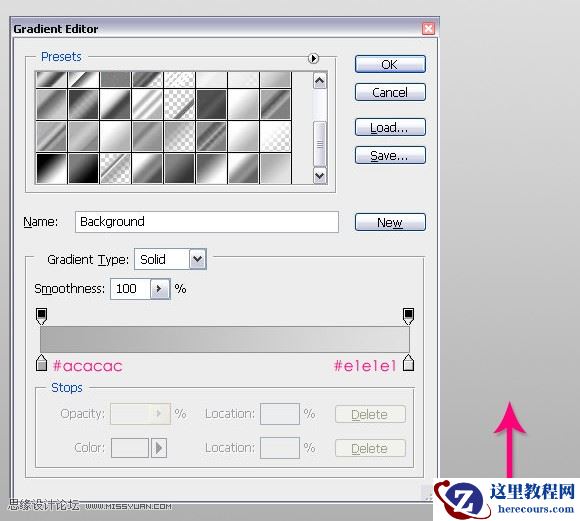The width and height of the screenshot is (580, 521).
Task: Select seventh second-row white preset
Action: pyautogui.click(x=243, y=104)
